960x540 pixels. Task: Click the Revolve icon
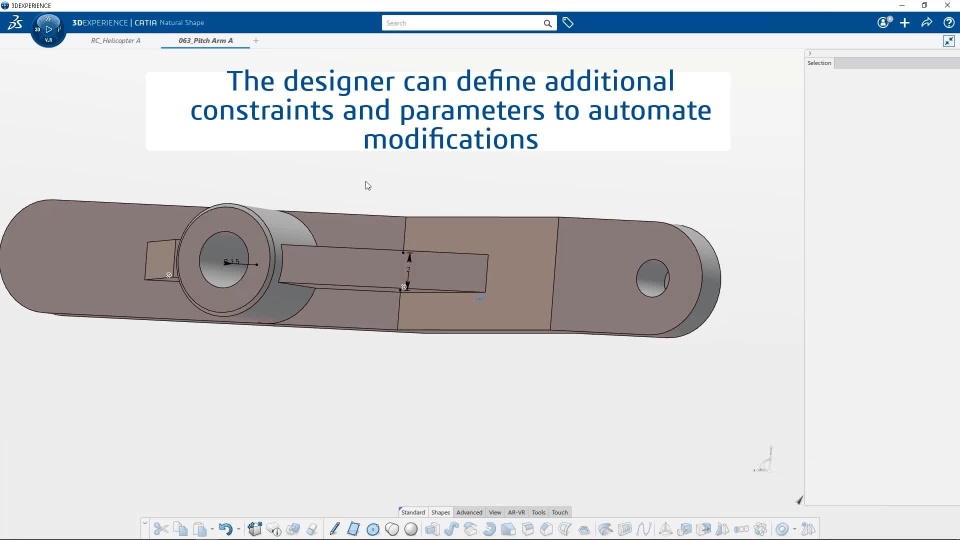click(489, 529)
